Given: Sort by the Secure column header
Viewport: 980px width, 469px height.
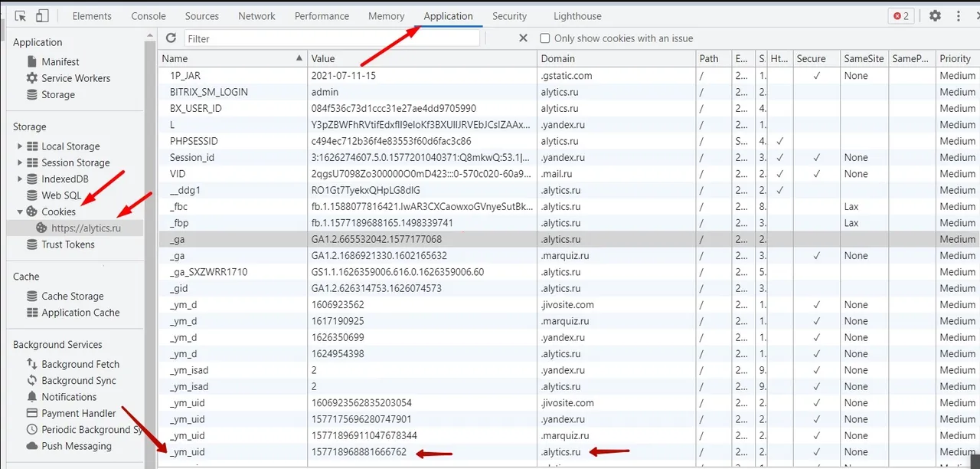Looking at the screenshot, I should point(815,59).
